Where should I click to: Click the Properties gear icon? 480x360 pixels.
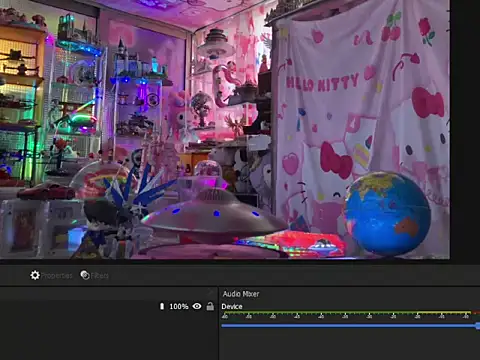click(x=35, y=275)
